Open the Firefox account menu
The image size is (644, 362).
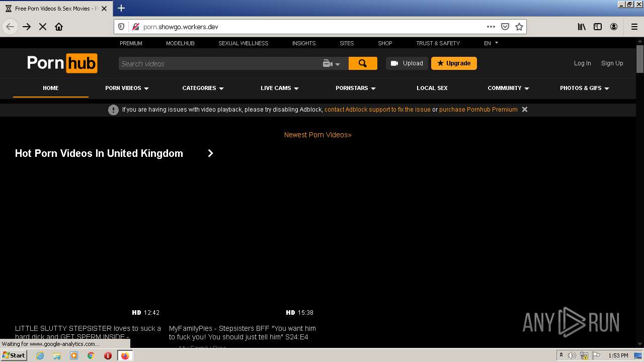[x=614, y=27]
